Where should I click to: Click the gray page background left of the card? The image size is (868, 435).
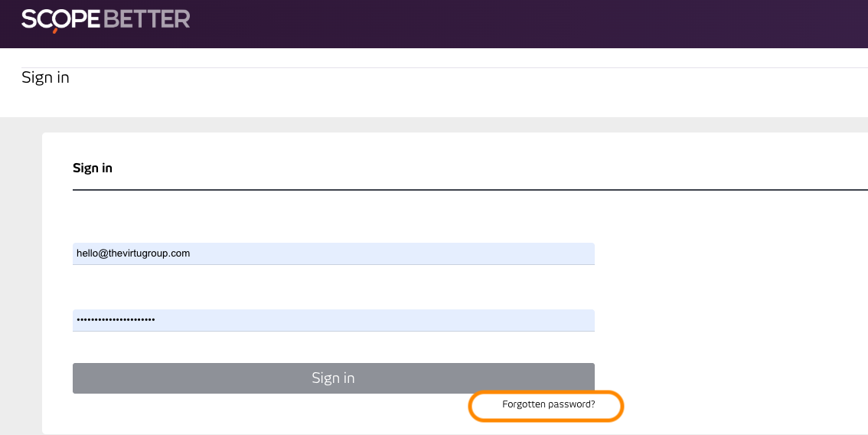point(21,276)
